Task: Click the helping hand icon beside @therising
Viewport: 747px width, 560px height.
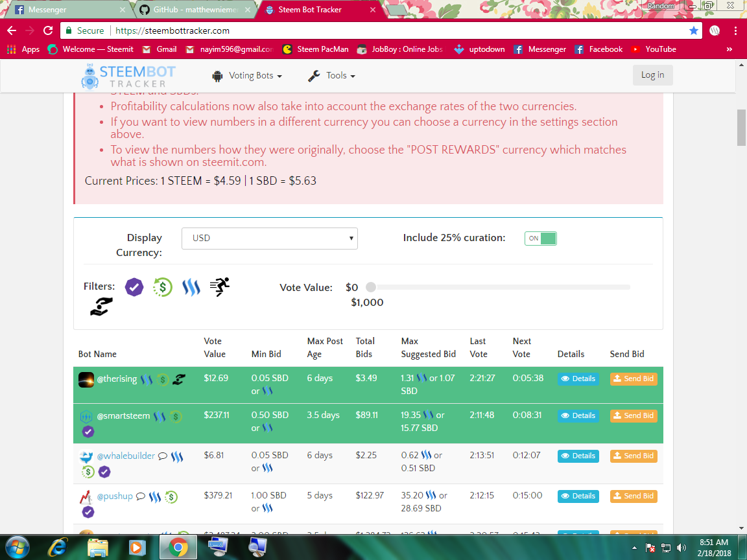Action: pyautogui.click(x=179, y=380)
